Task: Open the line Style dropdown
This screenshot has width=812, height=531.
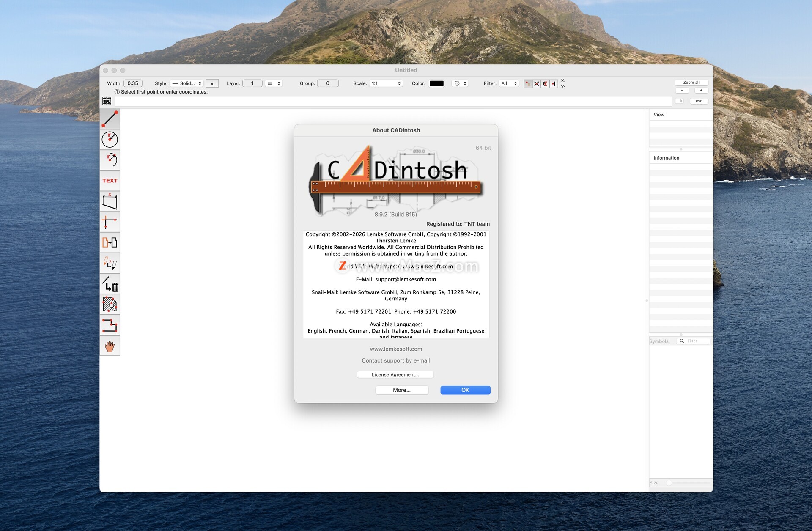Action: (187, 83)
